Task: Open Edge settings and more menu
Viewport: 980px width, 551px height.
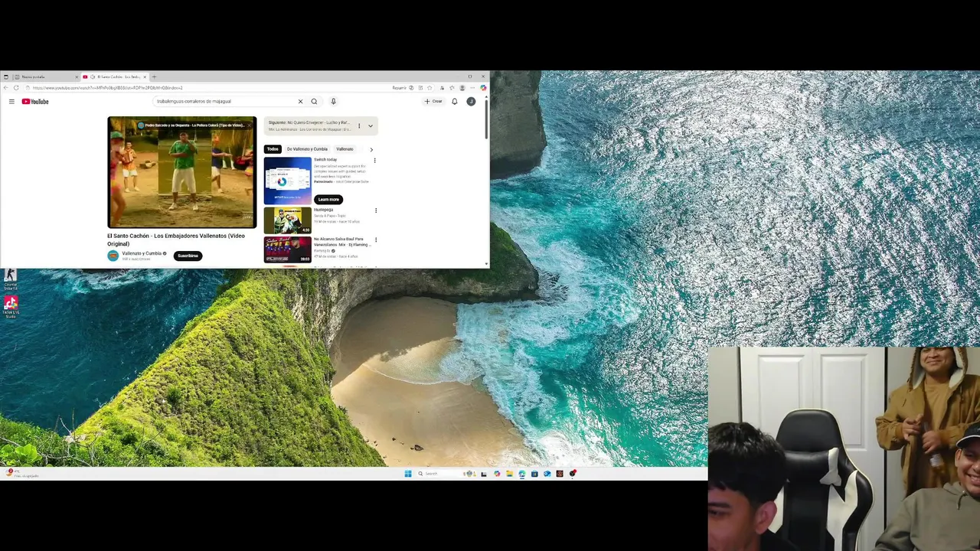Action: pyautogui.click(x=472, y=88)
